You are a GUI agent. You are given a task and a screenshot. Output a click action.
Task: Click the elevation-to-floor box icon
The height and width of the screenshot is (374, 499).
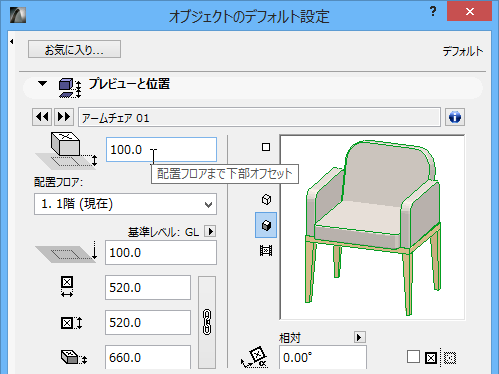67,151
